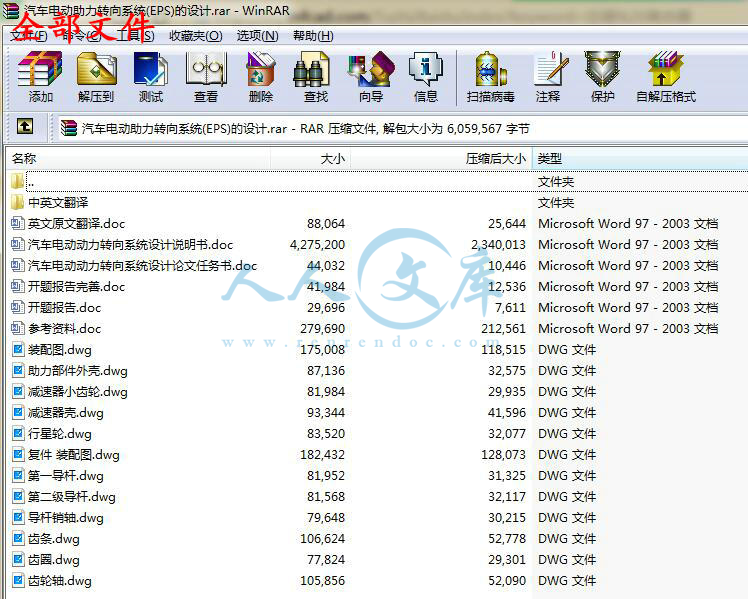The image size is (748, 599).
Task: Click the DWG icon of 装配图.dwg
Action: pos(18,350)
